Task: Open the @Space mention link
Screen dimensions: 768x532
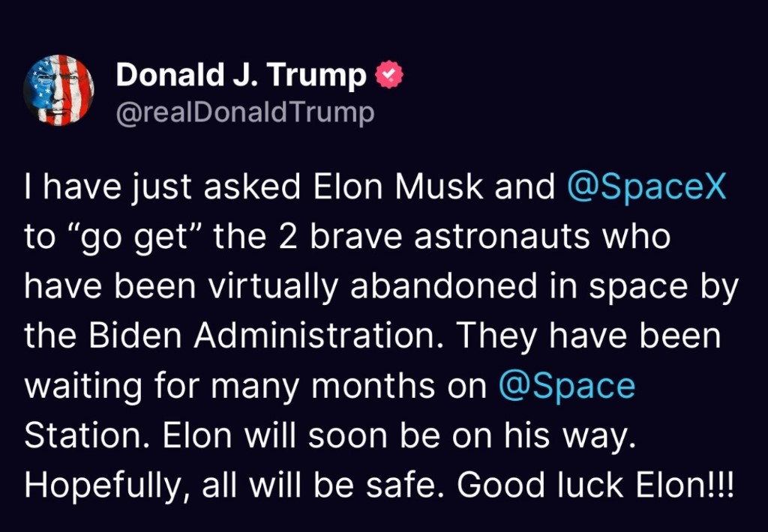Action: coord(567,386)
